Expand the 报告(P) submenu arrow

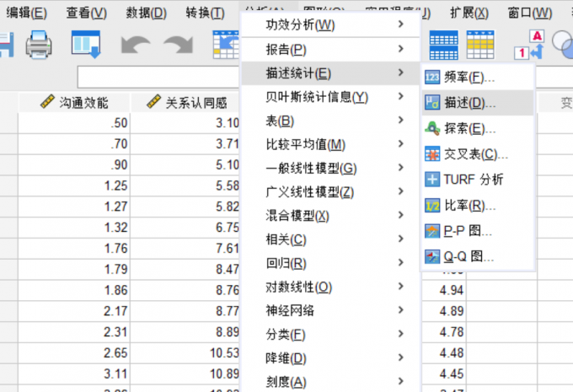pos(401,48)
